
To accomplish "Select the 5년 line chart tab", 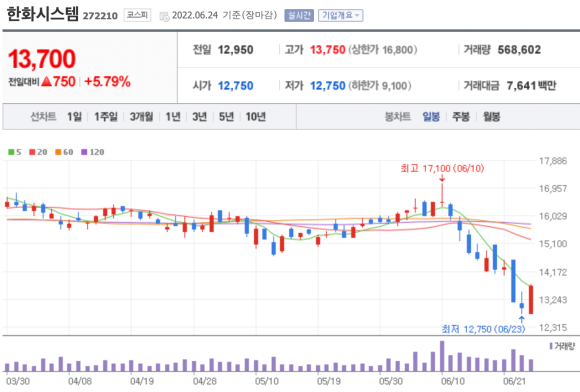I will [226, 117].
